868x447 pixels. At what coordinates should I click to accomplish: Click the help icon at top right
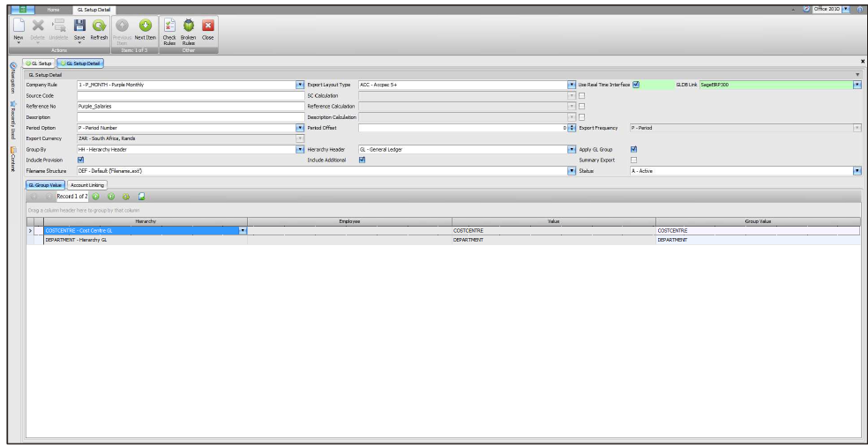(859, 10)
